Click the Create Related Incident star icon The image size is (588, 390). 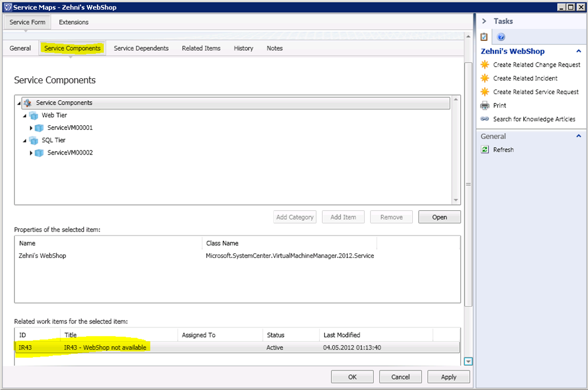point(485,78)
